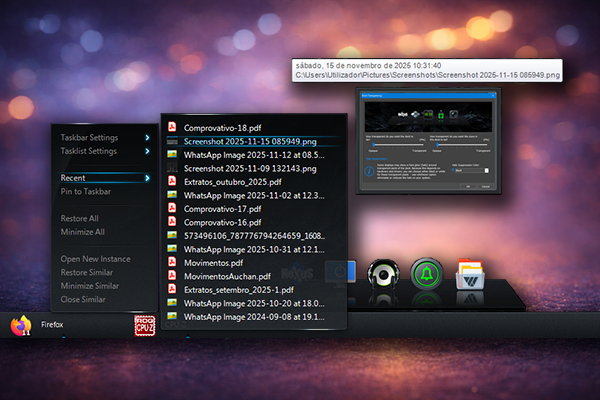Image resolution: width=600 pixels, height=400 pixels.
Task: Select Pin to Taskbar
Action: [86, 191]
